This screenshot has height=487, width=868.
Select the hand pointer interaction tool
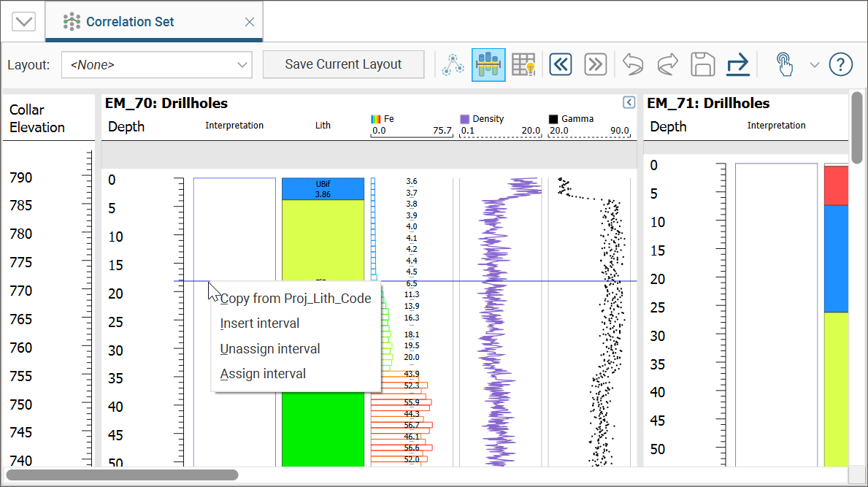[784, 65]
